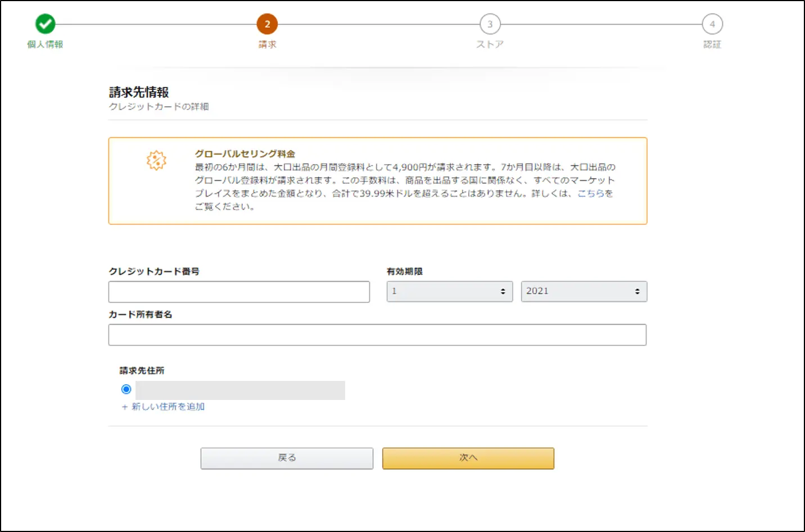Click the greyed-out billing address entry

pos(240,390)
